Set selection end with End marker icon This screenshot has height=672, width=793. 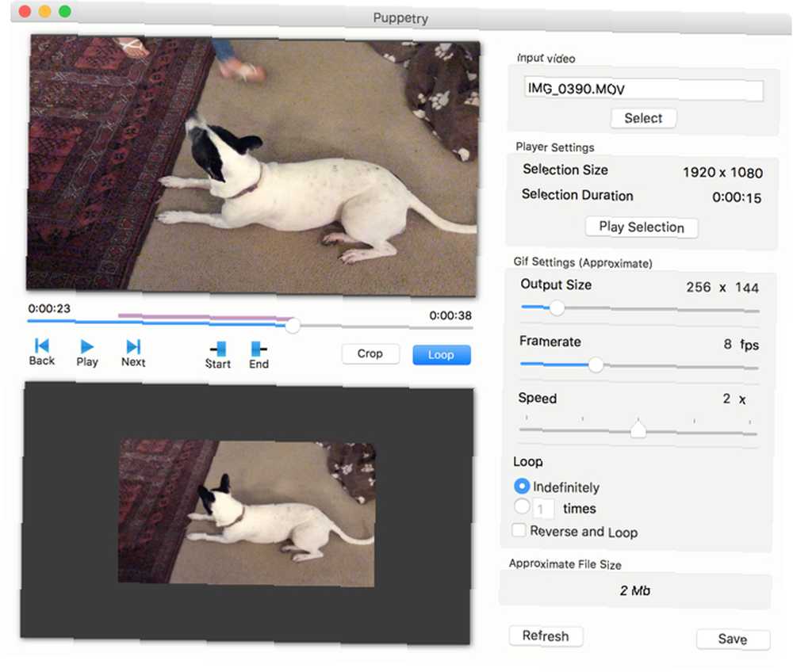259,349
